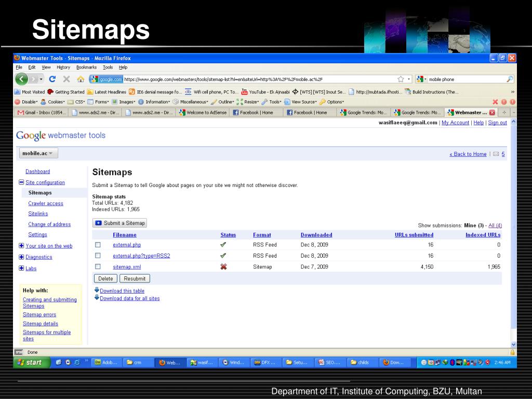Open the YouTube - Ek Ajnaabi bookmark
Image resolution: width=532 pixels, height=399 pixels.
click(265, 91)
